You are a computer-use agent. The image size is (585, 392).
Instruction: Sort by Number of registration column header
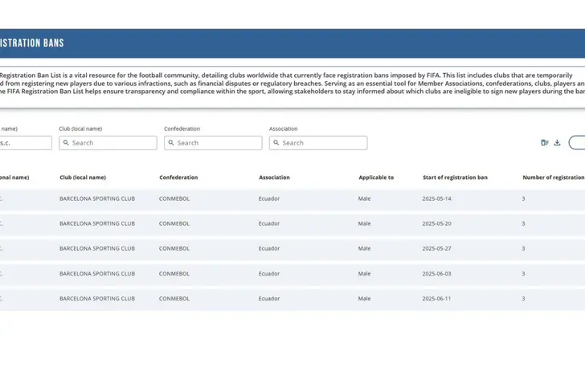pyautogui.click(x=554, y=178)
